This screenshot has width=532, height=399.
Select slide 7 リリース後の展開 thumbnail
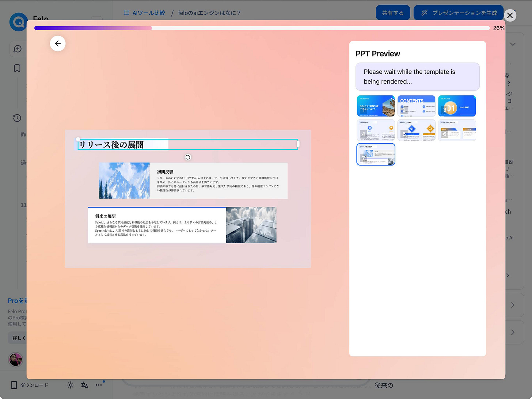376,154
